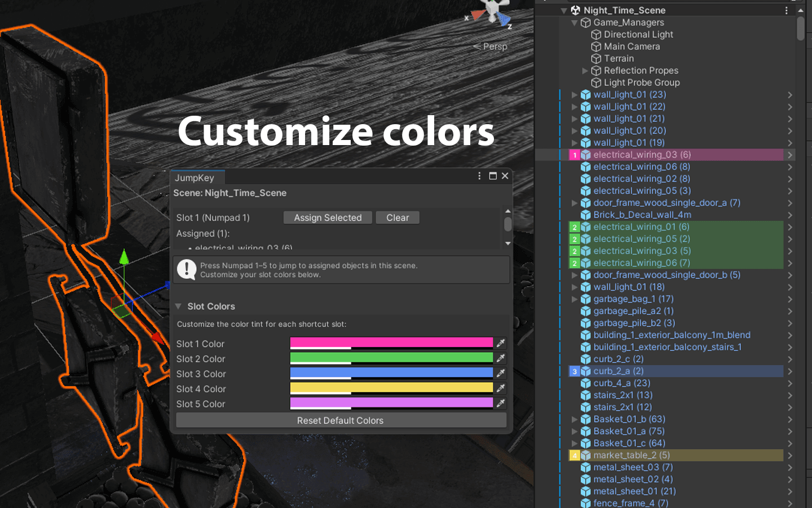Expand Basket_01_b (63) tree node

point(575,419)
